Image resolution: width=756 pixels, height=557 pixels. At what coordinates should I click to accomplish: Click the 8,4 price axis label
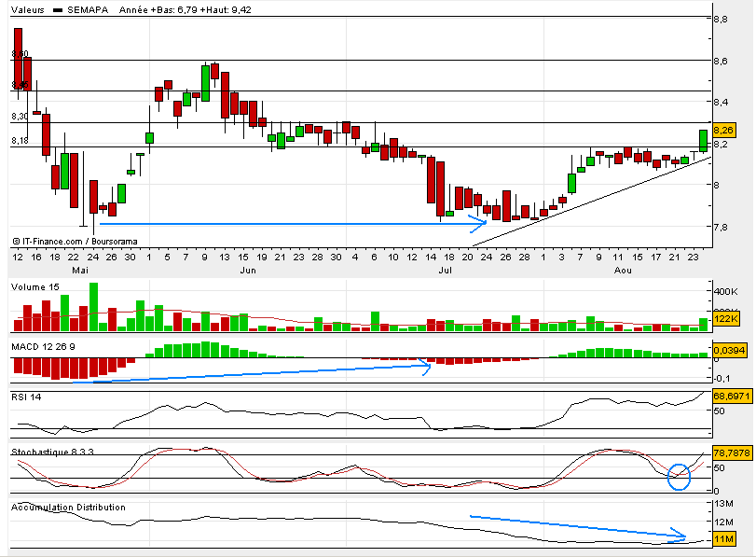721,102
